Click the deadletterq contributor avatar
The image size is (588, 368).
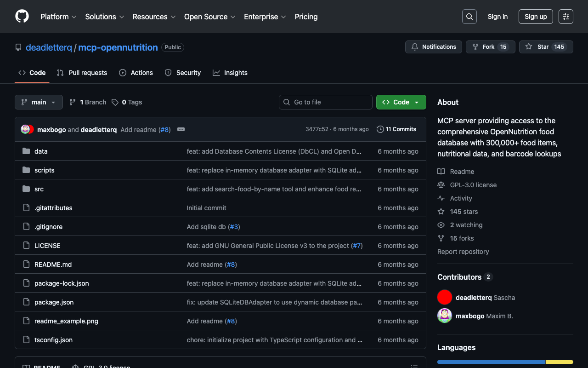[445, 298]
